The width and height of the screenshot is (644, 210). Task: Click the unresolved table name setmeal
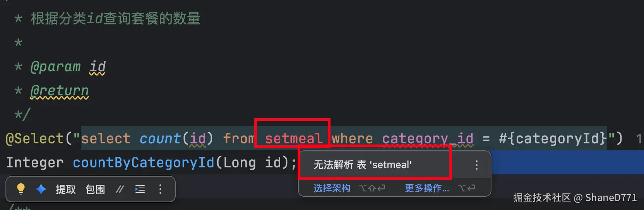point(294,139)
